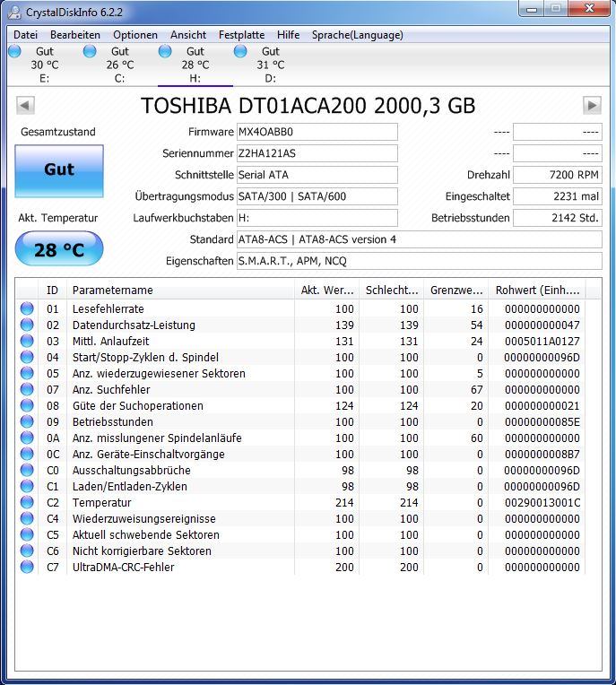
Task: Click status orb of Nicht korrigierbare Sektoren row
Action: [x=27, y=551]
